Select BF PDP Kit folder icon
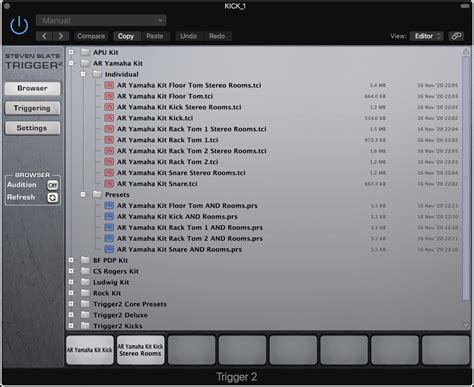The image size is (474, 387). coord(85,260)
